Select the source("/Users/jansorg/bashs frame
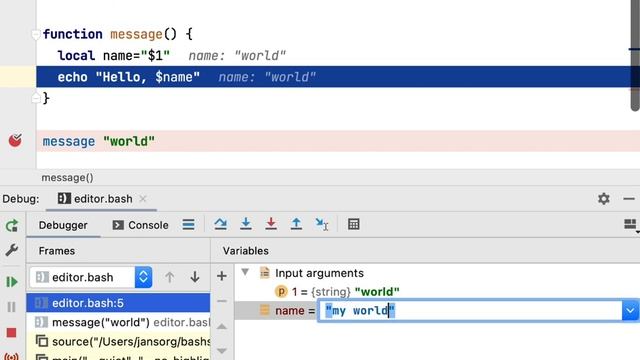Screen dimensions: 640x360 [118, 341]
